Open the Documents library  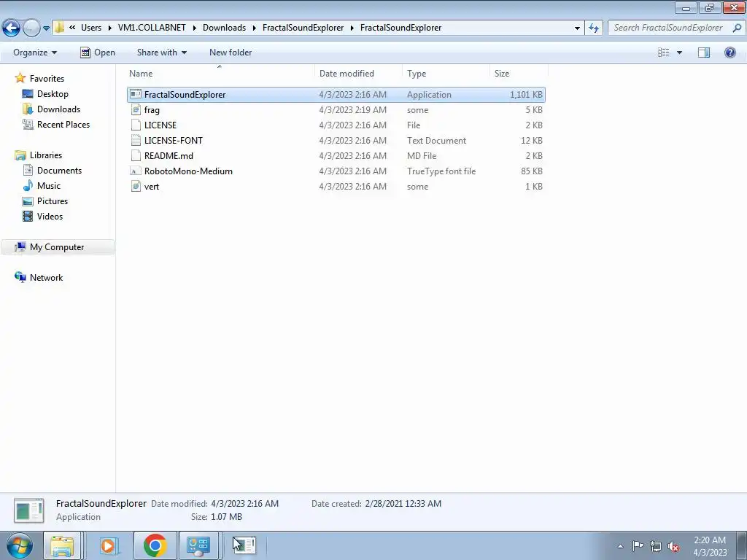click(59, 171)
